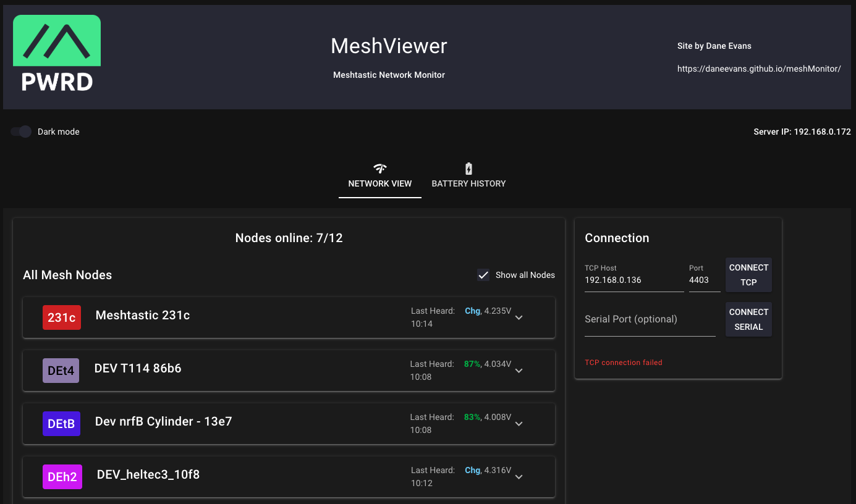Click the wifi icon above Network View
Screen dimensions: 856x504
(x=379, y=169)
